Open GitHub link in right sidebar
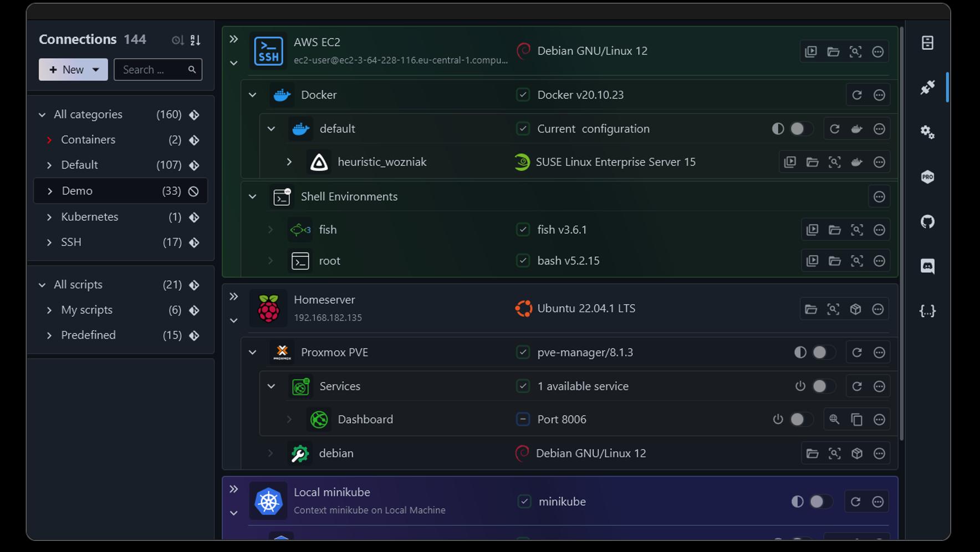This screenshot has height=552, width=980. coord(927,222)
